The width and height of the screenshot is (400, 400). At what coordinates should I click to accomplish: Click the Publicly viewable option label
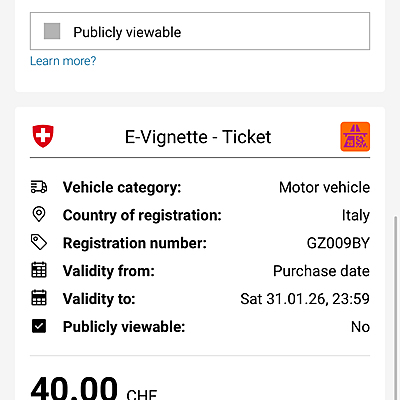pyautogui.click(x=127, y=32)
